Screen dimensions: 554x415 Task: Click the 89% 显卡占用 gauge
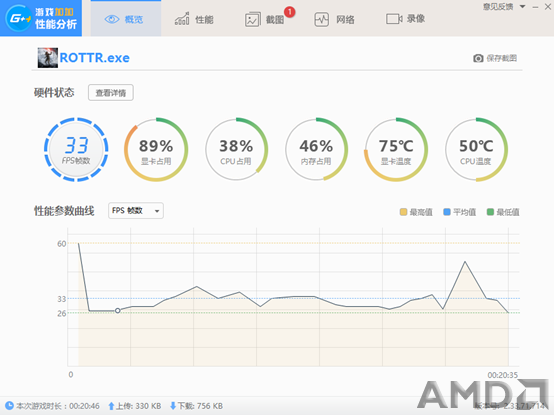156,149
